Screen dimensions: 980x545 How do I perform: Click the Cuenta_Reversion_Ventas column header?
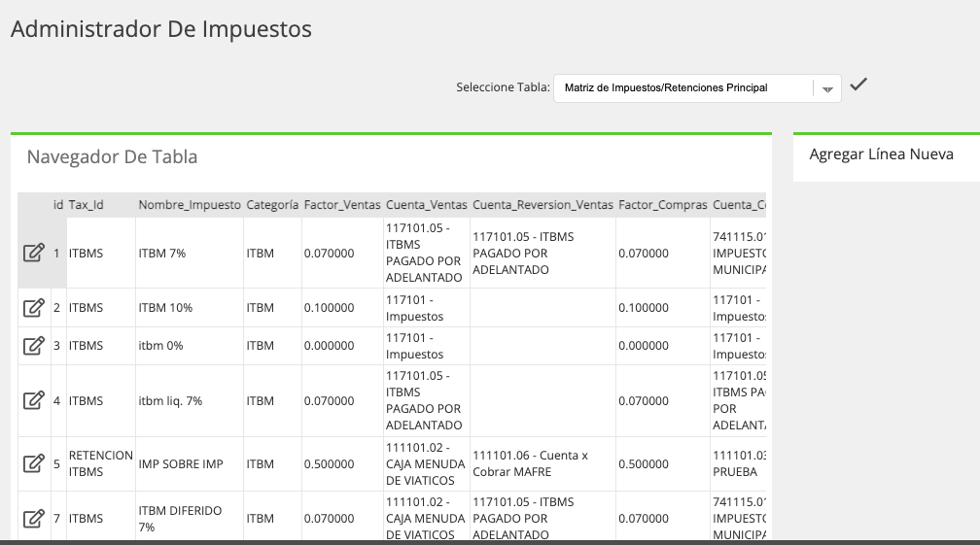pos(542,205)
